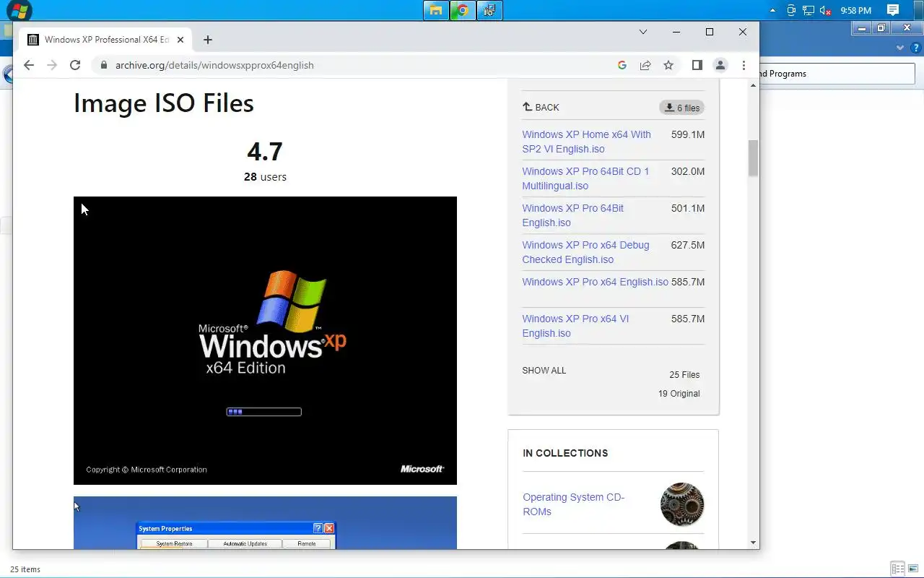Open Windows XP Pro x64 VI English.iso
Screen dimensions: 924x578
(x=575, y=326)
